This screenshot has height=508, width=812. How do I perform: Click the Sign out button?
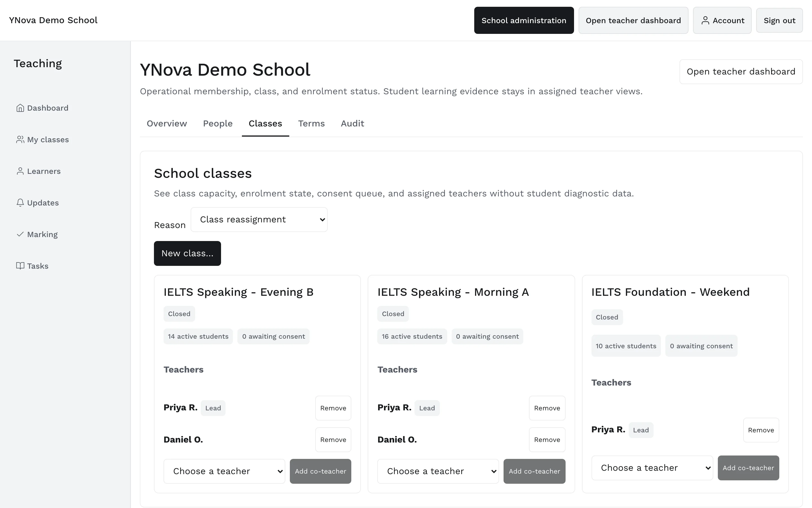779,21
